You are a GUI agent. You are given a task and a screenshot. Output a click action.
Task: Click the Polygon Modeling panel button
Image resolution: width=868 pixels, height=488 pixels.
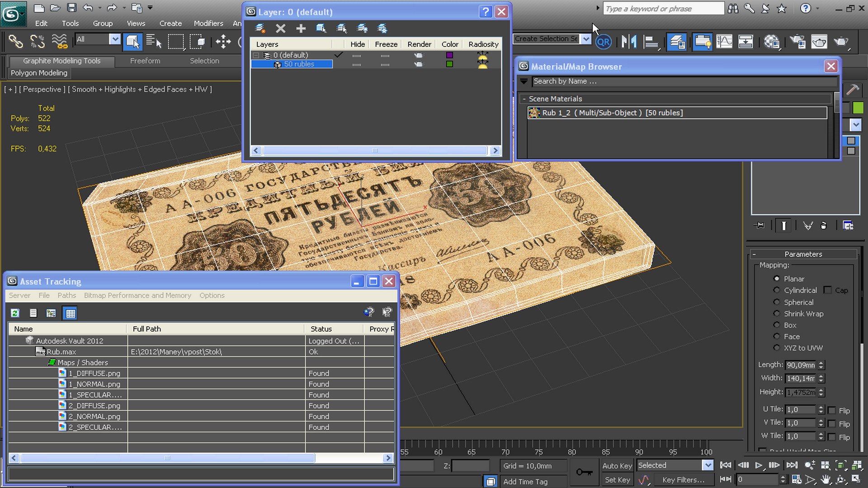39,73
